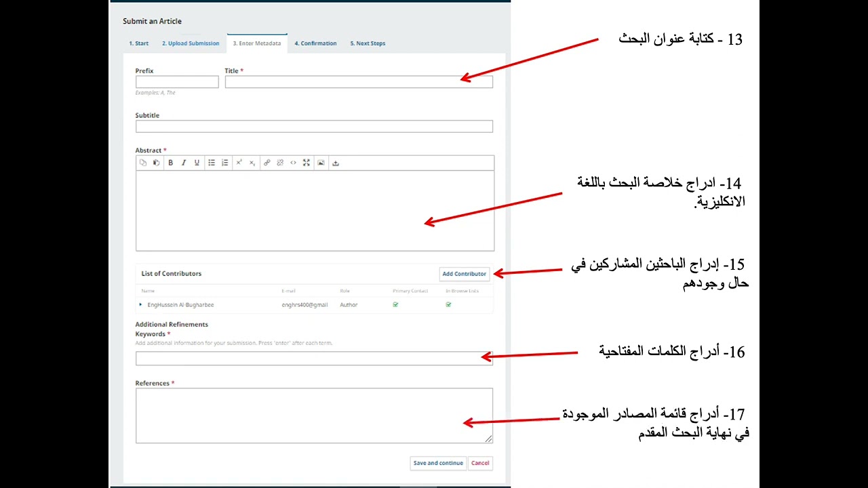Toggle In Browse Lists checkbox for EngHussein
The height and width of the screenshot is (488, 868).
(x=448, y=305)
